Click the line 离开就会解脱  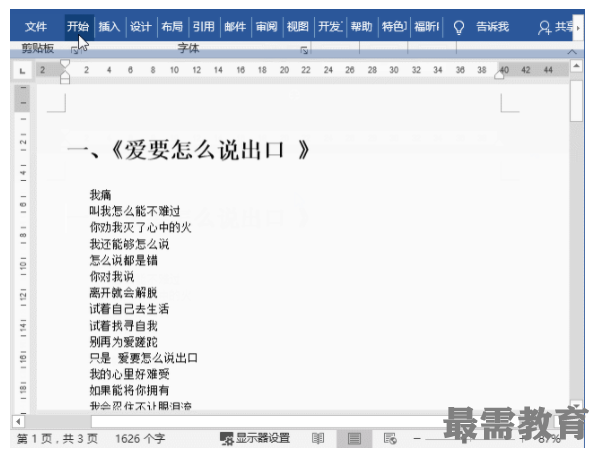click(123, 293)
